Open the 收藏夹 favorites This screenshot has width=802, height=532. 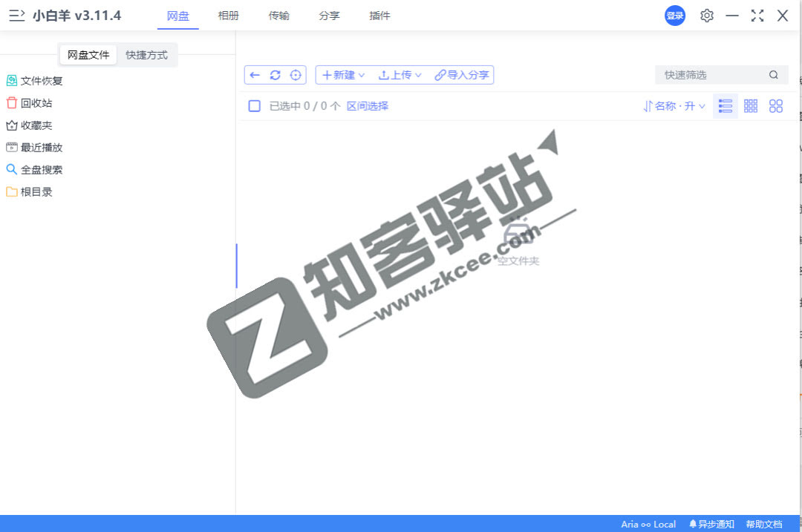tap(33, 125)
